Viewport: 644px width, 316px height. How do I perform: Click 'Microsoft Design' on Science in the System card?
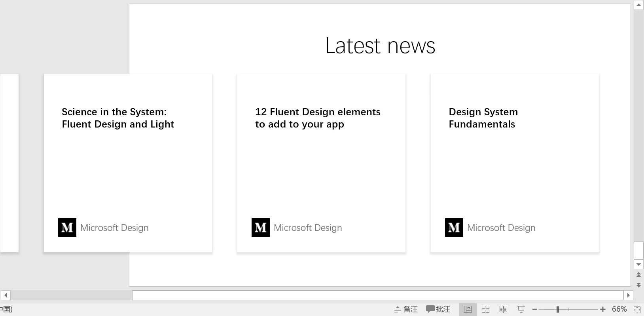click(114, 228)
